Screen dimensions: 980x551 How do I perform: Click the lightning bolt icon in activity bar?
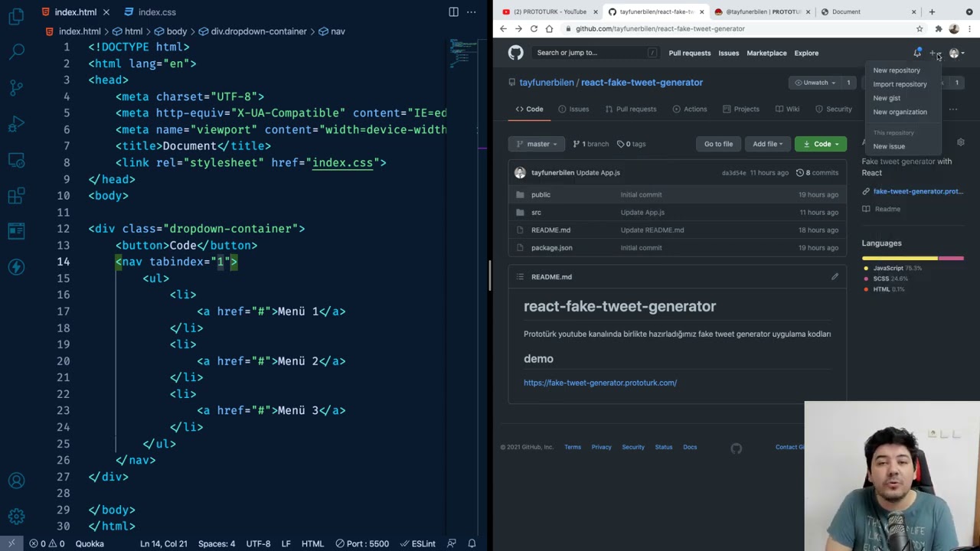16,267
